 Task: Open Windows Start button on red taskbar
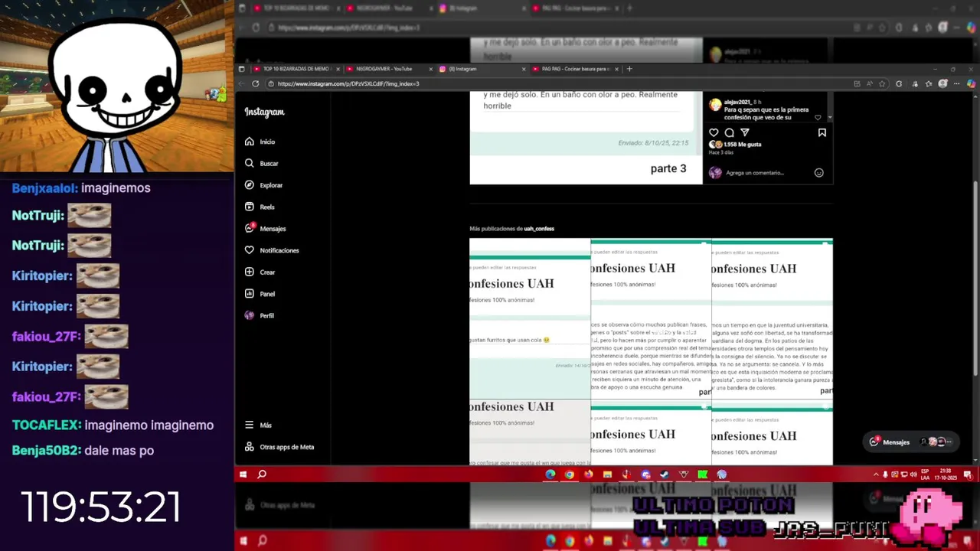click(x=243, y=474)
